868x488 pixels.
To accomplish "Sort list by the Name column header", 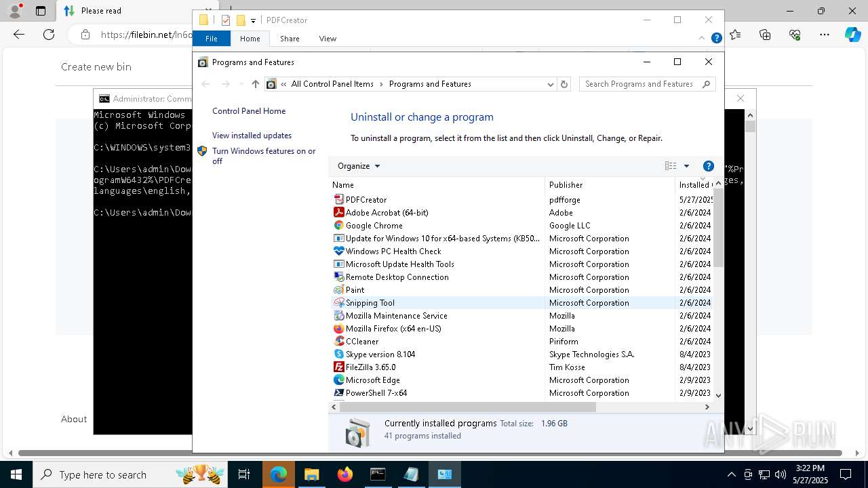I will point(437,184).
